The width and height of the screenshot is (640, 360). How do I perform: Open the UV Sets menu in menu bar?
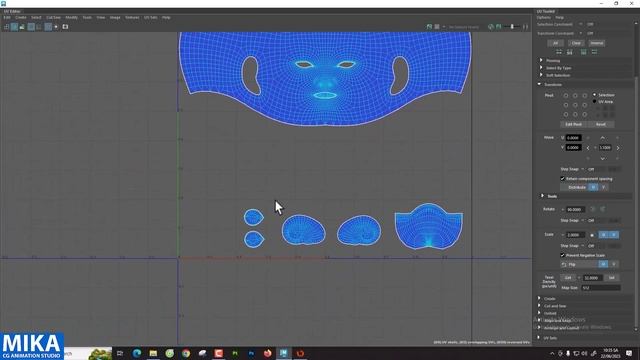tap(151, 18)
